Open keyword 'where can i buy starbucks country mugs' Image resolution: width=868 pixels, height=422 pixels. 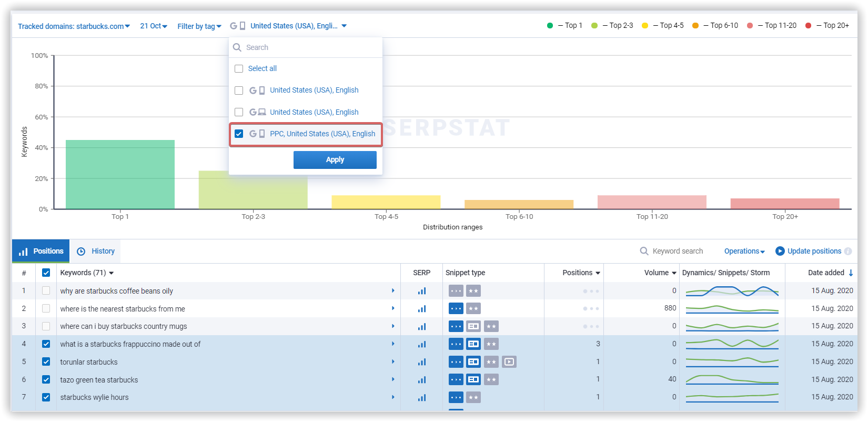point(124,326)
